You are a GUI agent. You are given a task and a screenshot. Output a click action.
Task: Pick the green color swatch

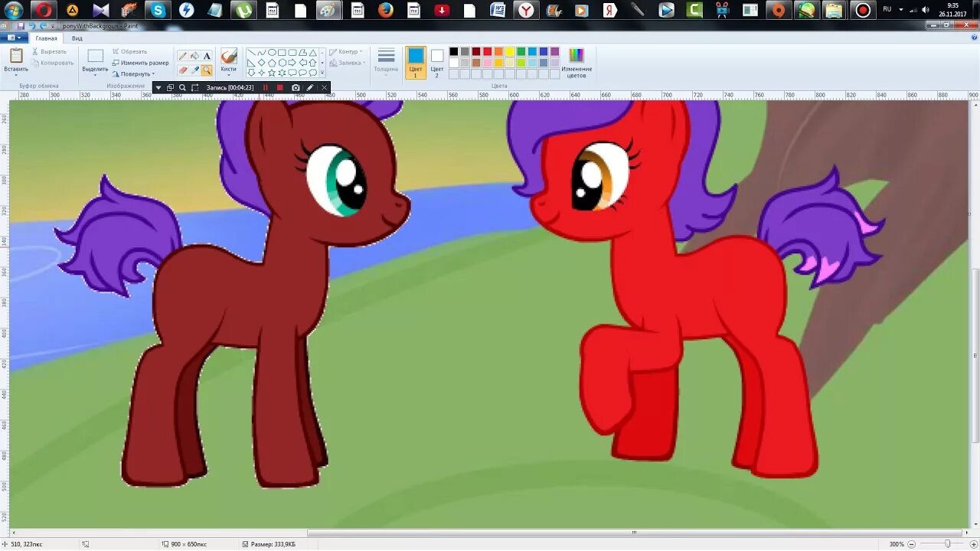(x=521, y=51)
